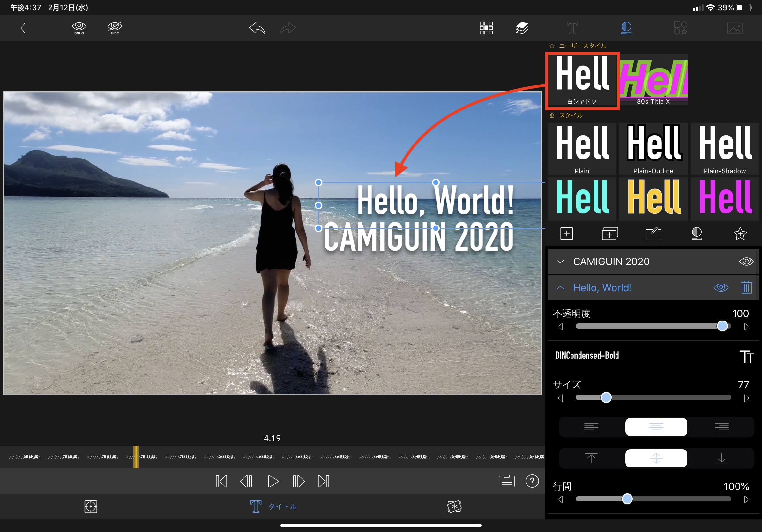Click the font TT icon
This screenshot has height=532, width=762.
(746, 356)
